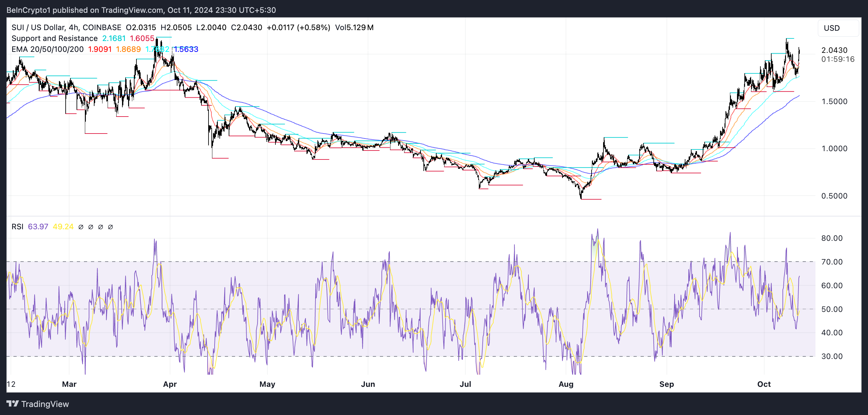Image resolution: width=868 pixels, height=415 pixels.
Task: Click the Aug label on time axis
Action: tap(566, 384)
